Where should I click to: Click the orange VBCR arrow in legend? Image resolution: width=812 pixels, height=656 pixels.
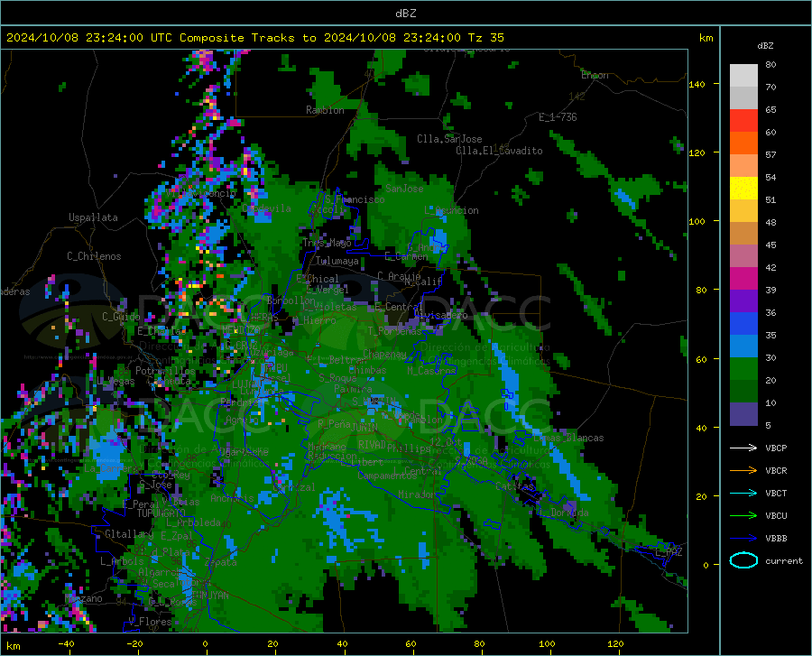743,470
